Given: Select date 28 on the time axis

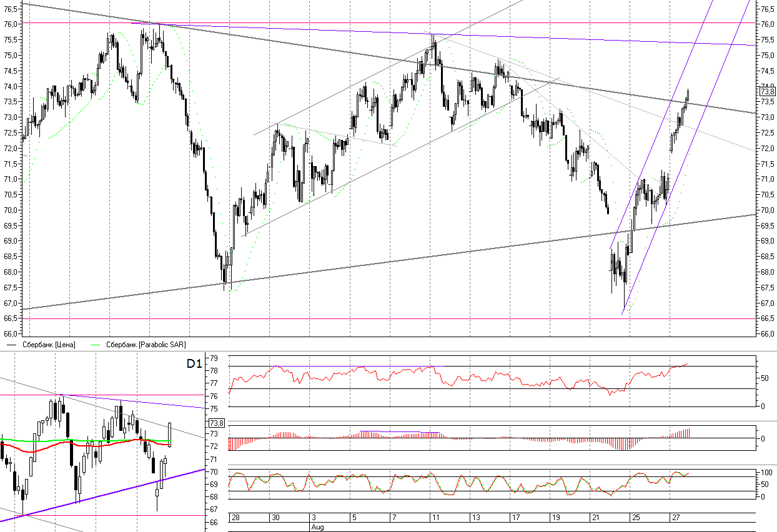Looking at the screenshot, I should coord(235,518).
